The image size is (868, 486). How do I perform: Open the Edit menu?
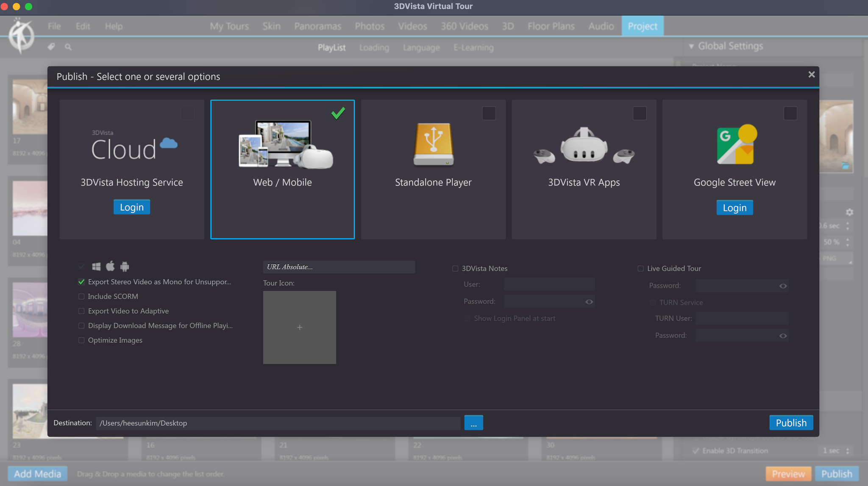[83, 26]
